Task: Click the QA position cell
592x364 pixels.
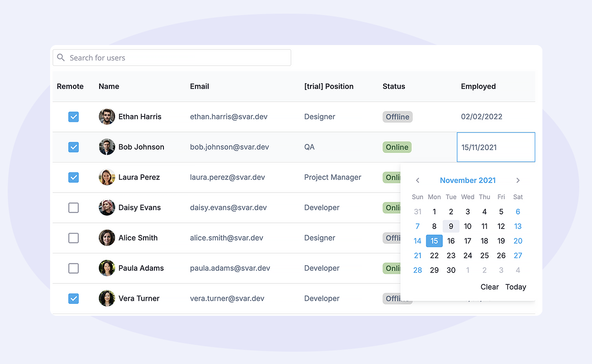Action: click(x=309, y=147)
